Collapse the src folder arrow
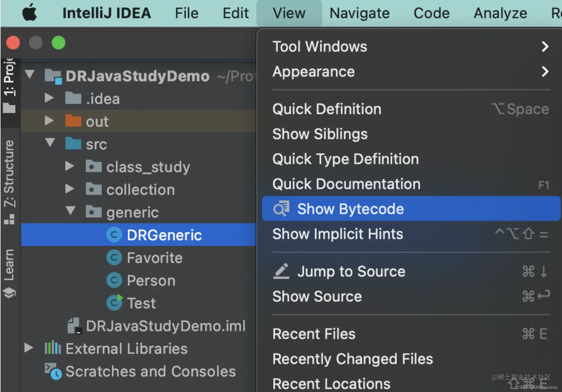 pyautogui.click(x=50, y=143)
